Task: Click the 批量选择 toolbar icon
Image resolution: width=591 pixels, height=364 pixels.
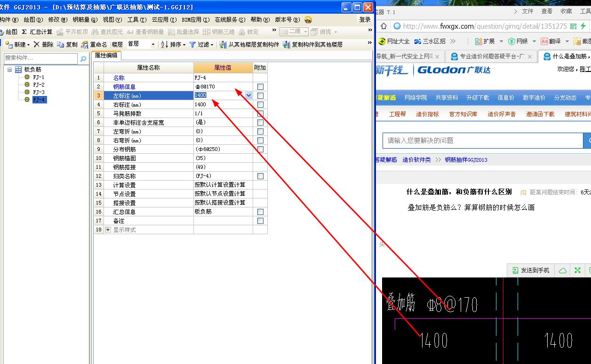Action: point(171,32)
